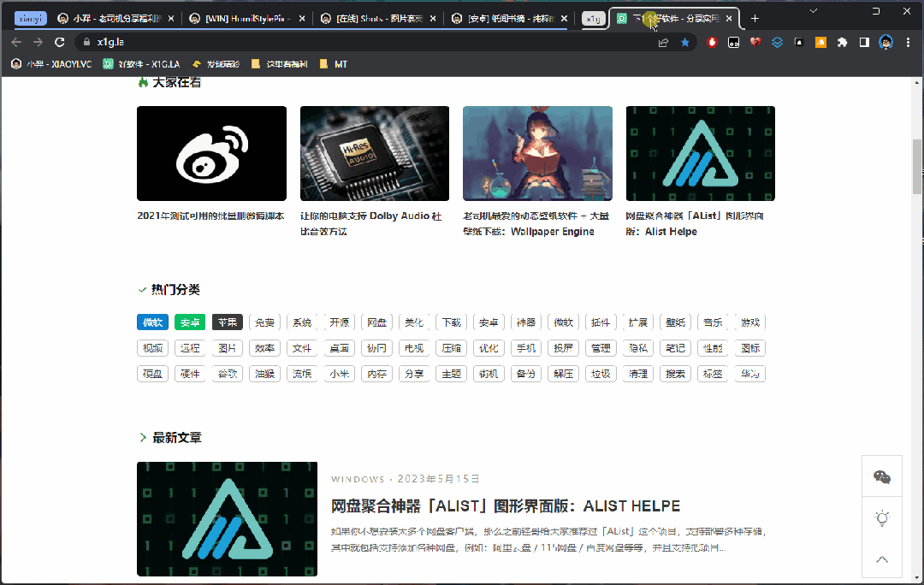The height and width of the screenshot is (585, 924).
Task: Open the XIAOYI.VC bookmark
Action: pos(52,64)
